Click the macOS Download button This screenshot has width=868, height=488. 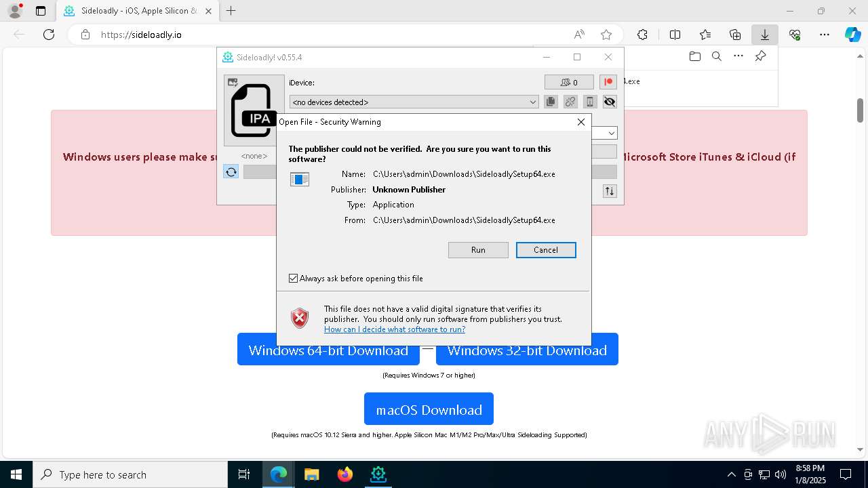(429, 409)
